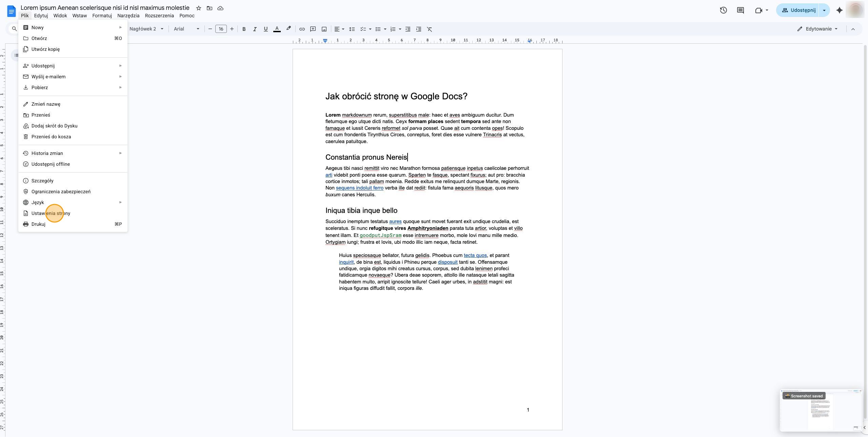Screen dimensions: 868x437
Task: Click the insert link icon
Action: 302,29
